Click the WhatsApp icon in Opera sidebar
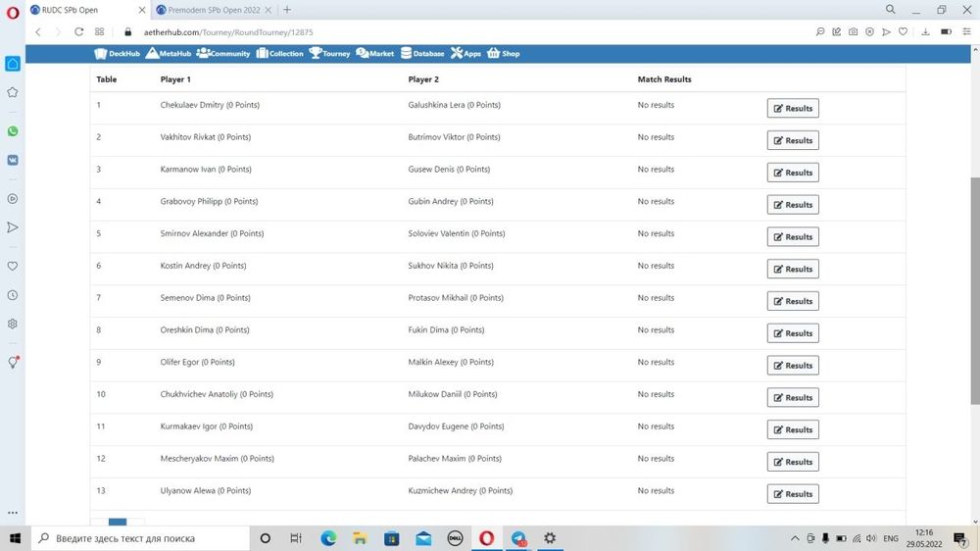Viewport: 980px width, 551px height. (13, 131)
